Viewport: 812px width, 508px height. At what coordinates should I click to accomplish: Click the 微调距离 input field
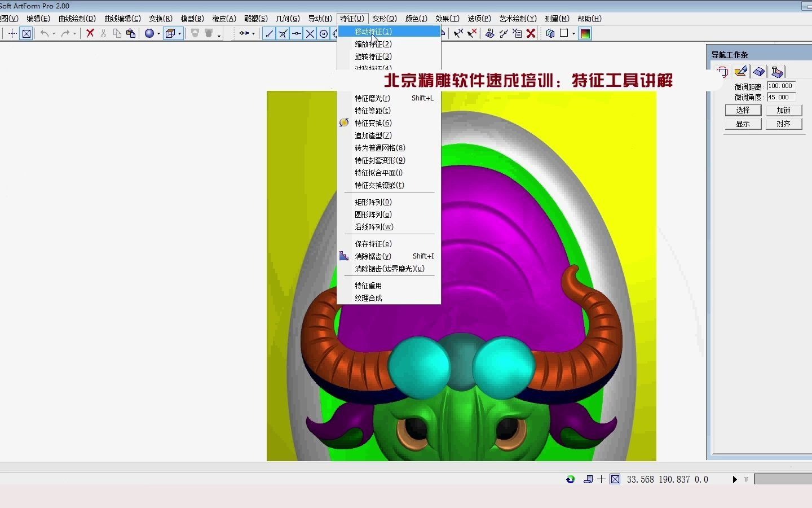782,86
